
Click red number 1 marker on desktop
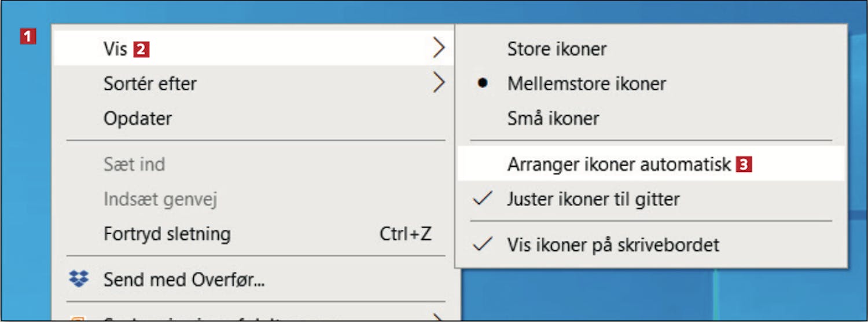click(28, 38)
